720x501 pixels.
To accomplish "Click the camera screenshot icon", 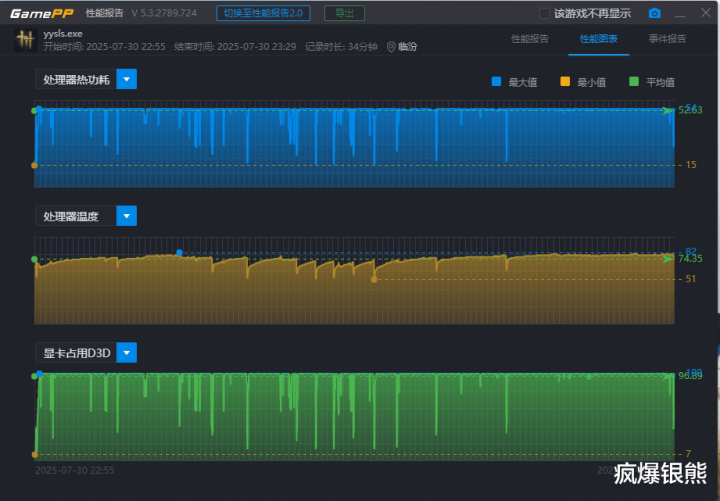I will point(654,13).
